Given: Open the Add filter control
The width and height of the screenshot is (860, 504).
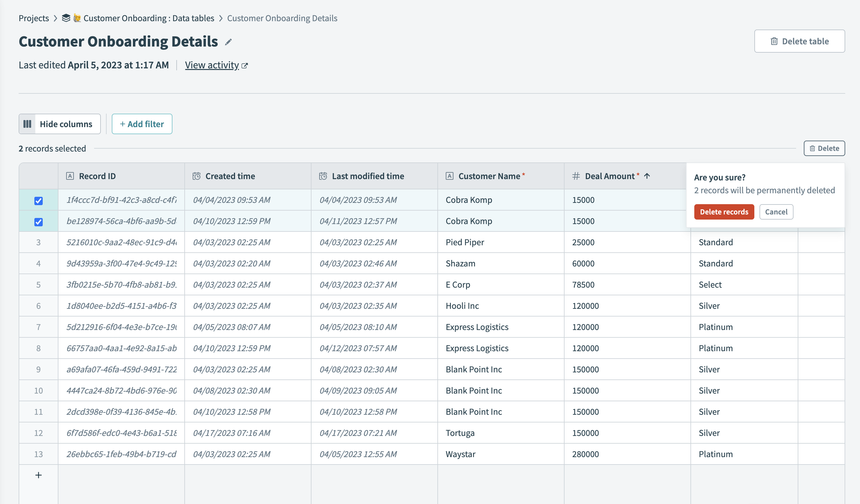Looking at the screenshot, I should pos(142,124).
